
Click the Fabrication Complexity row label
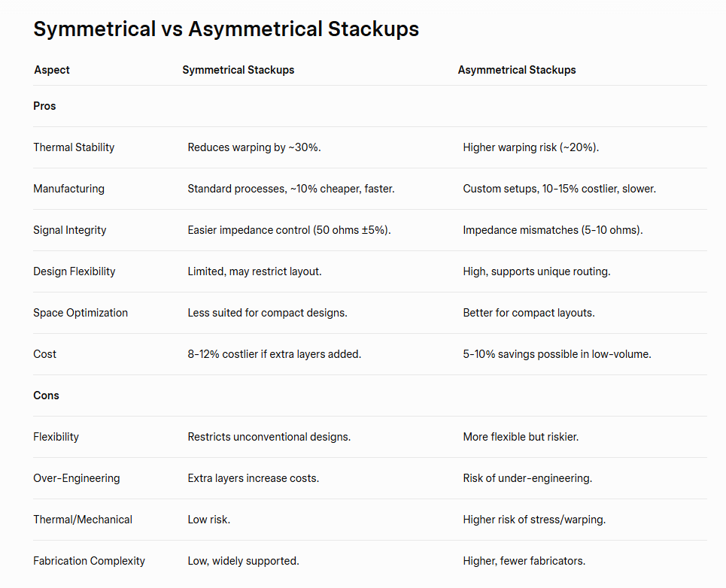coord(89,561)
